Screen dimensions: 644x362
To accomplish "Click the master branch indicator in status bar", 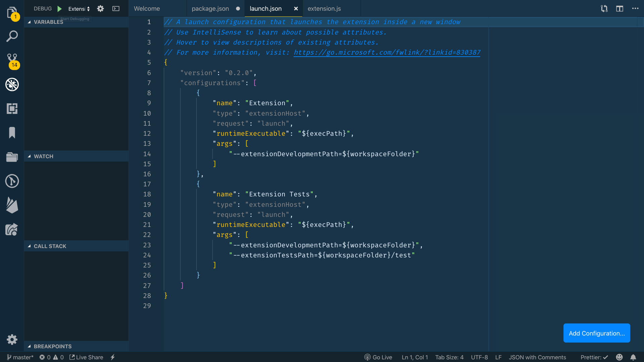I will point(20,357).
